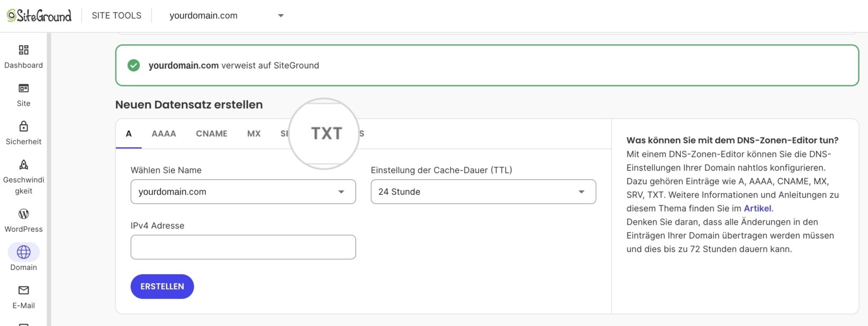Viewport: 868px width, 326px height.
Task: Open the WordPress sidebar icon
Action: click(24, 214)
